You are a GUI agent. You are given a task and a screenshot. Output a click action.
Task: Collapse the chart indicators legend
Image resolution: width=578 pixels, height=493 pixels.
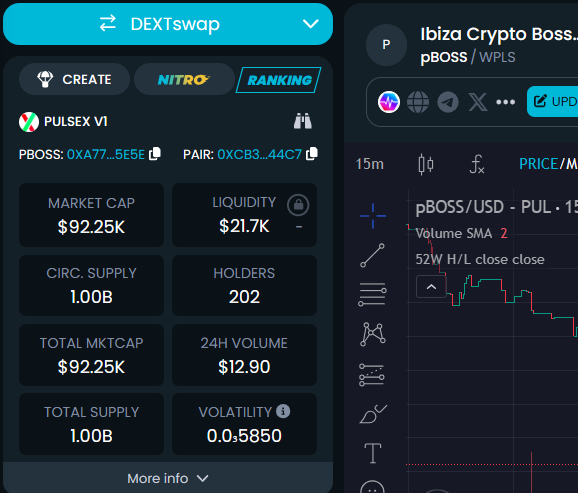[x=431, y=287]
